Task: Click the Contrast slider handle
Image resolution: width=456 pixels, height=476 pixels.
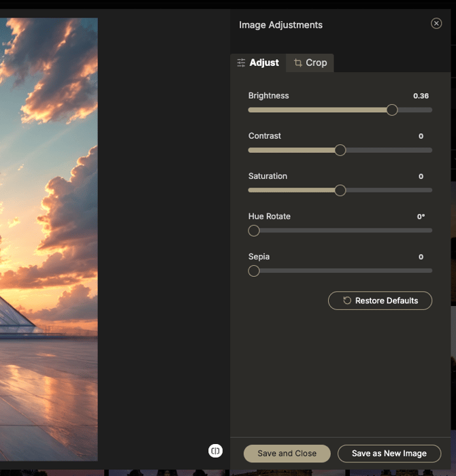Action: tap(340, 150)
